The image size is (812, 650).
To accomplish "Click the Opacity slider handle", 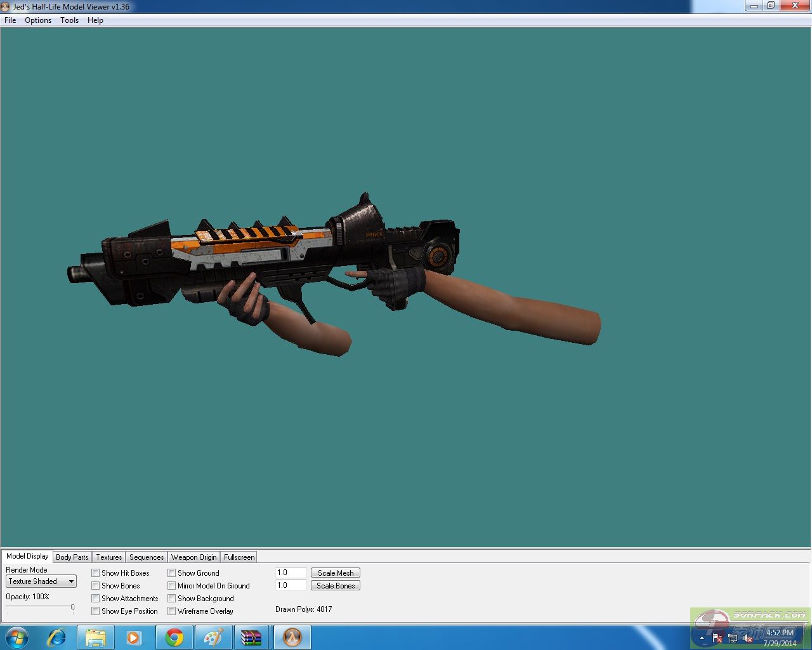I will tap(72, 607).
